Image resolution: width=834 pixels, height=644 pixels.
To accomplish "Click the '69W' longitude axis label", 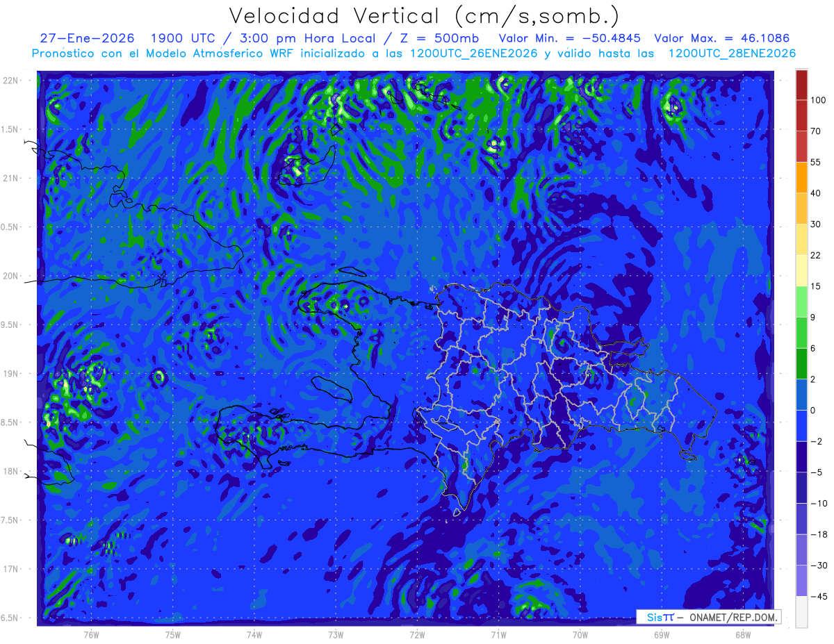I will tap(662, 634).
